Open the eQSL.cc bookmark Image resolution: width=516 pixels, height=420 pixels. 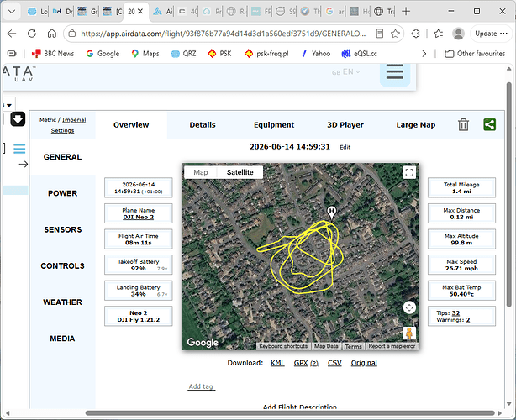click(360, 54)
